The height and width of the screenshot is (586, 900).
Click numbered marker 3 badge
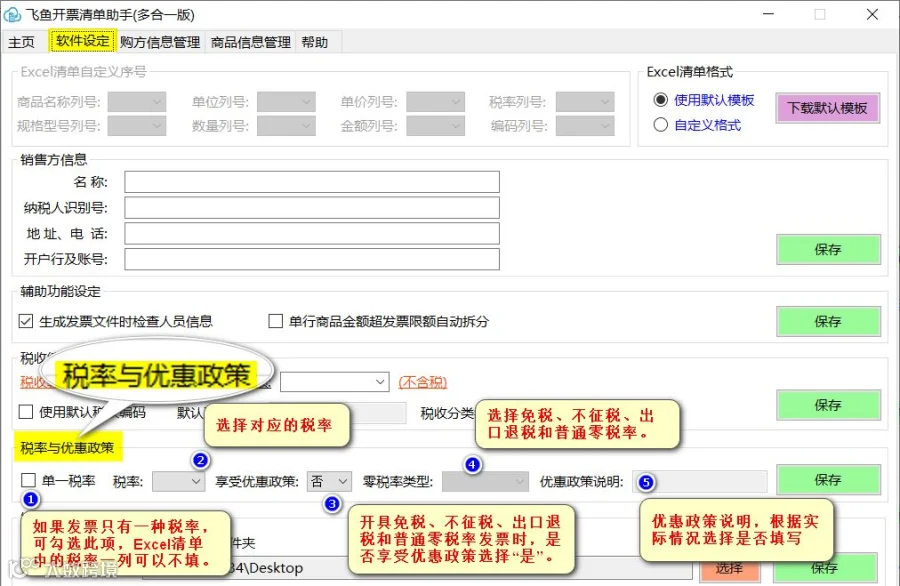click(332, 504)
